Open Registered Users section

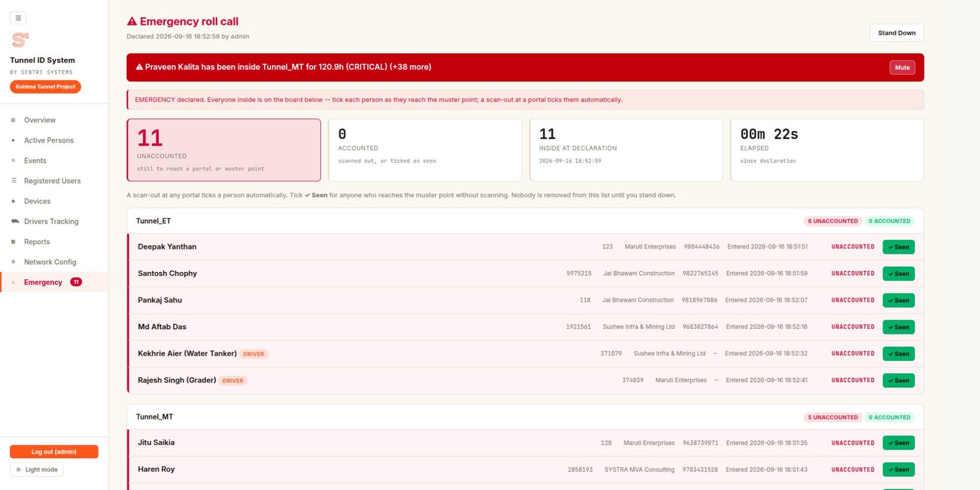[54, 181]
